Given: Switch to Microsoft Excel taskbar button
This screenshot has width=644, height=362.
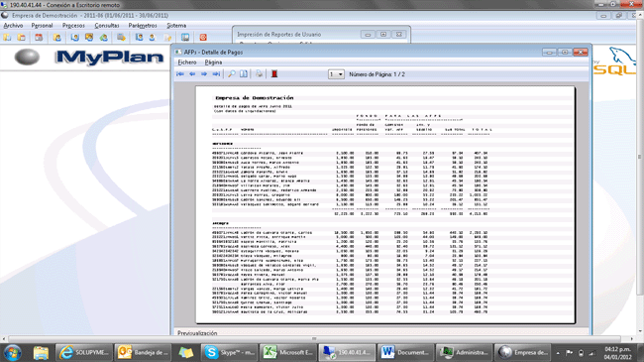Looking at the screenshot, I should (288, 352).
